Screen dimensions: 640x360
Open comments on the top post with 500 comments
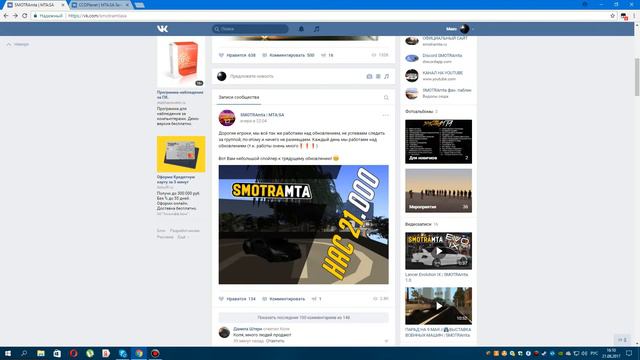(x=289, y=55)
